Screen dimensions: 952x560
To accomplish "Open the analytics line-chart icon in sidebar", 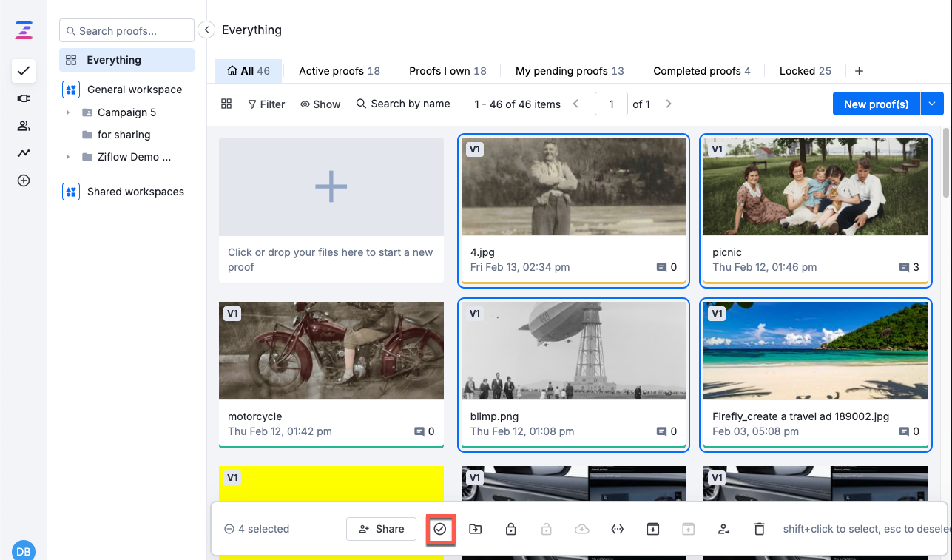I will point(24,153).
